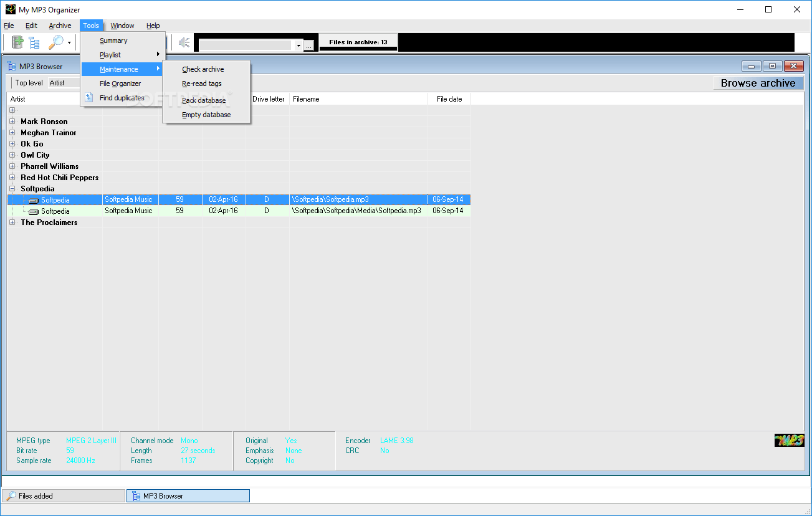Open the MP3 Browser tree view icon
The image size is (812, 516).
[34, 42]
